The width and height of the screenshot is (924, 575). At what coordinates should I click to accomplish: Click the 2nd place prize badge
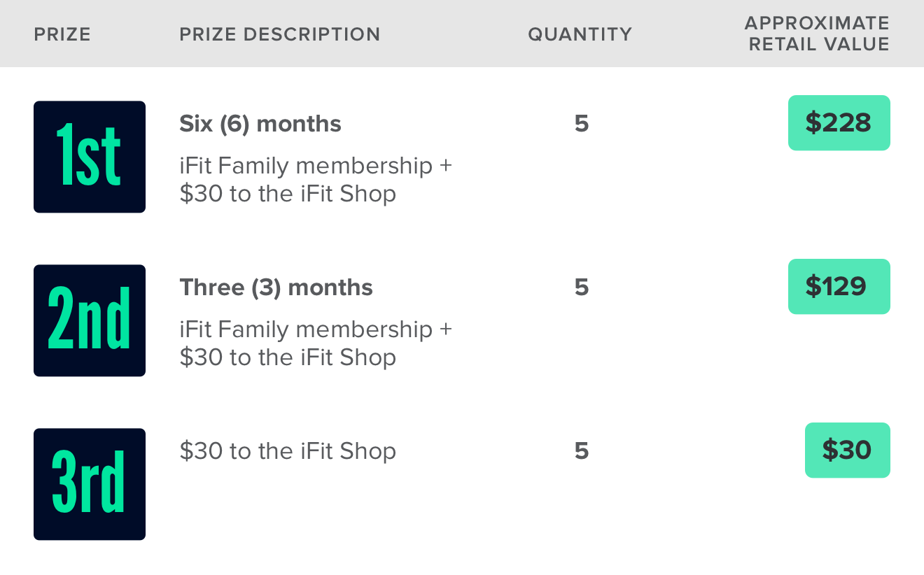click(x=90, y=320)
